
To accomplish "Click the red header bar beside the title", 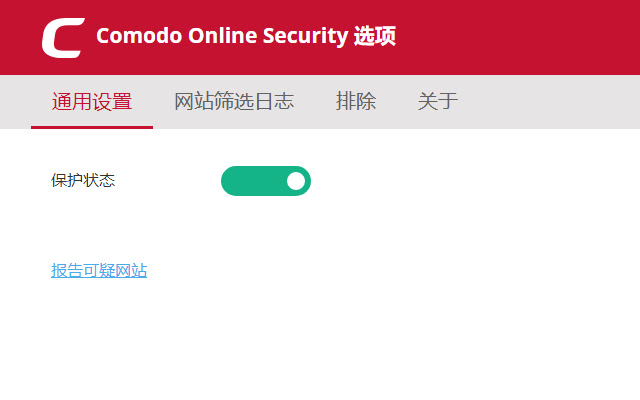I will 520,37.
